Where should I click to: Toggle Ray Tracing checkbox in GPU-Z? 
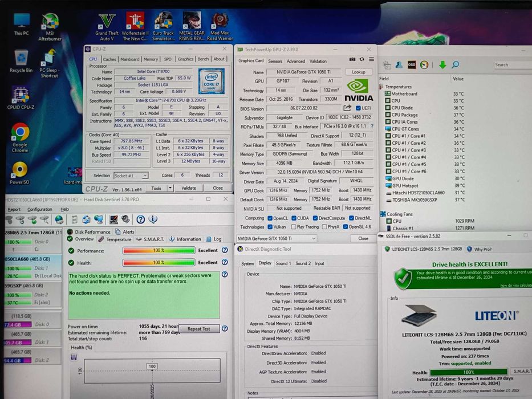point(294,227)
